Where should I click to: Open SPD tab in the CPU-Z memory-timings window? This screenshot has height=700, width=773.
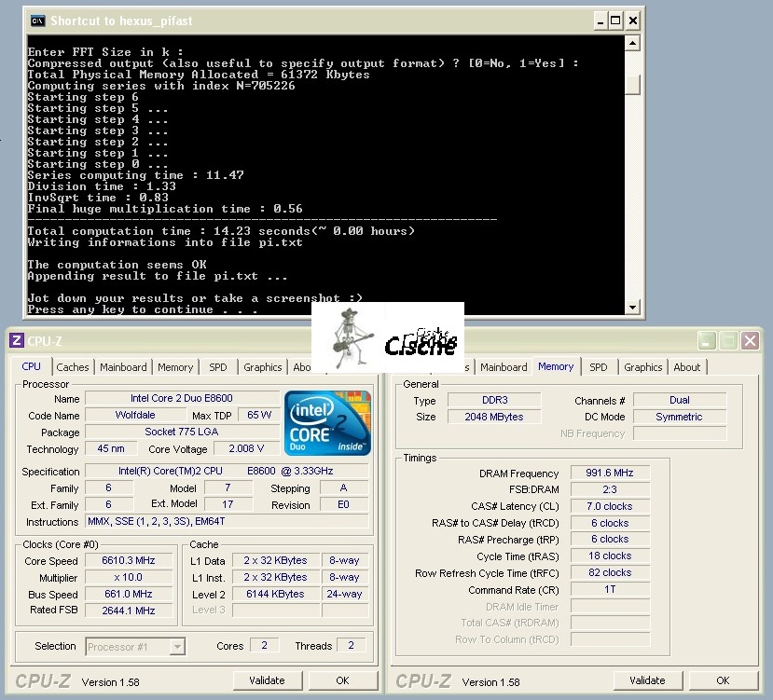click(599, 367)
